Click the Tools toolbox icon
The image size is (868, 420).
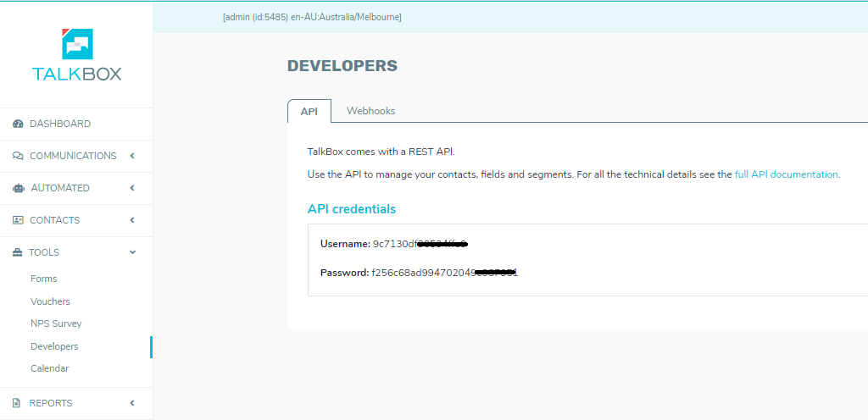point(18,252)
